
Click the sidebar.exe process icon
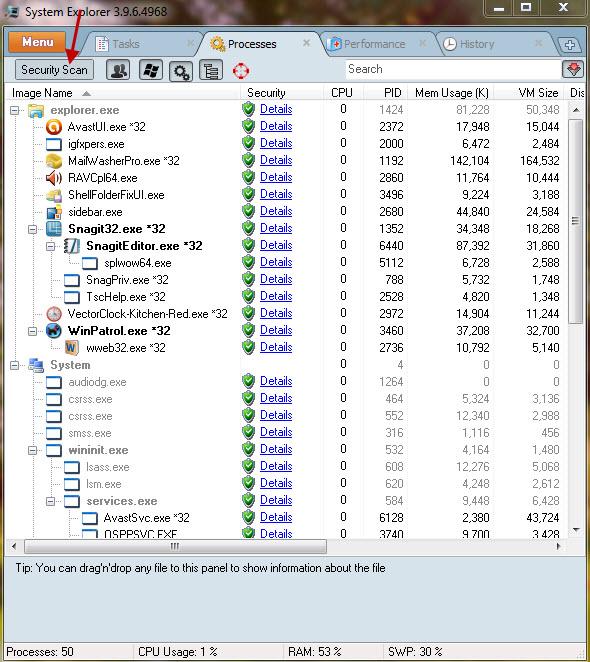click(x=54, y=212)
